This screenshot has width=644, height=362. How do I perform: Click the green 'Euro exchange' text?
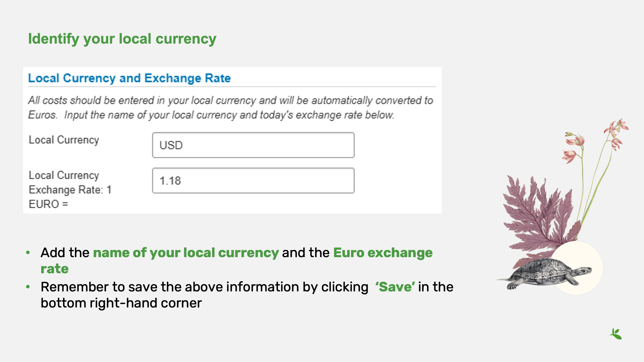tap(383, 253)
